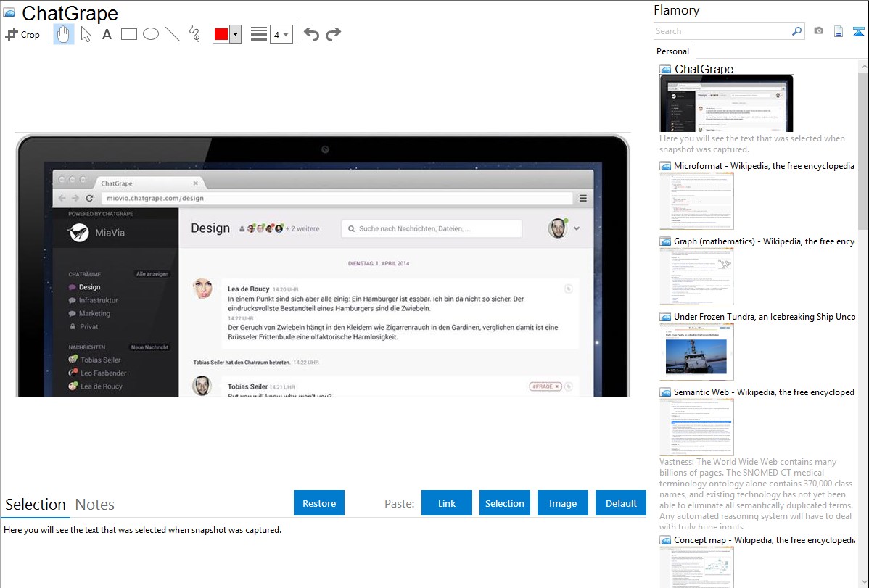Open the line thickness dropdown showing 4

click(281, 34)
